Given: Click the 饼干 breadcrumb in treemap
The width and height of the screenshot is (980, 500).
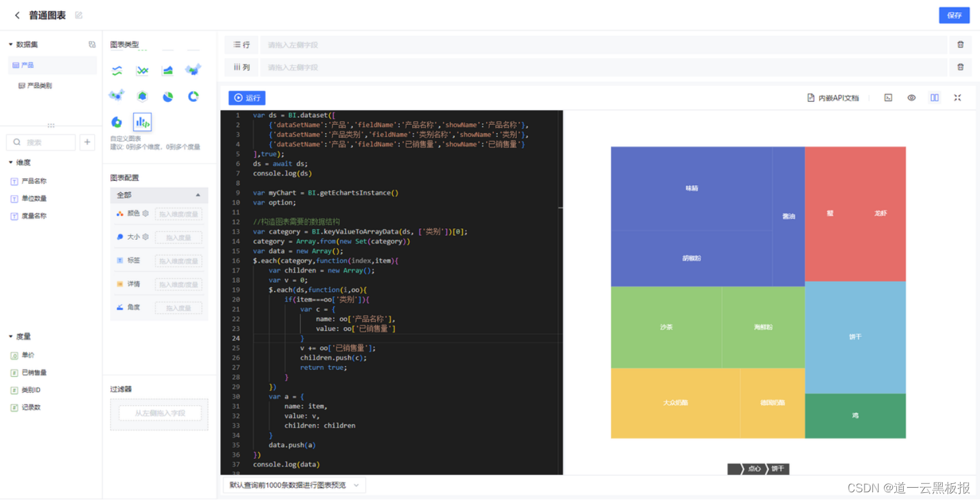Looking at the screenshot, I should [778, 469].
